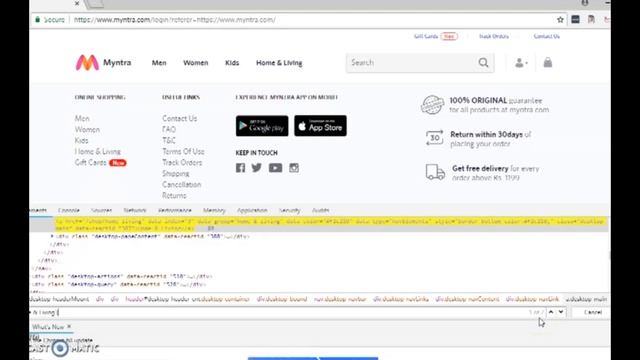Expand the desktop-paneContent div node
The image size is (640, 360).
coord(52,236)
